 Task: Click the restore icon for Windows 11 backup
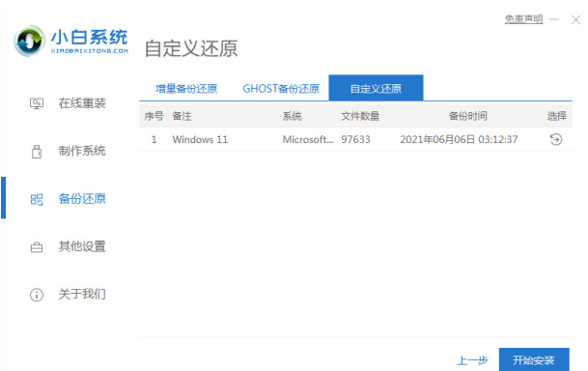point(556,139)
